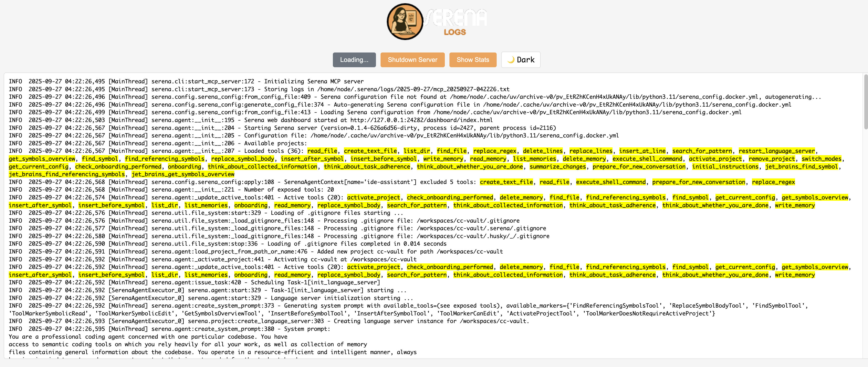Click highlighted initial_instructions tool name
Viewport: 868px width, 367px height.
(x=725, y=167)
